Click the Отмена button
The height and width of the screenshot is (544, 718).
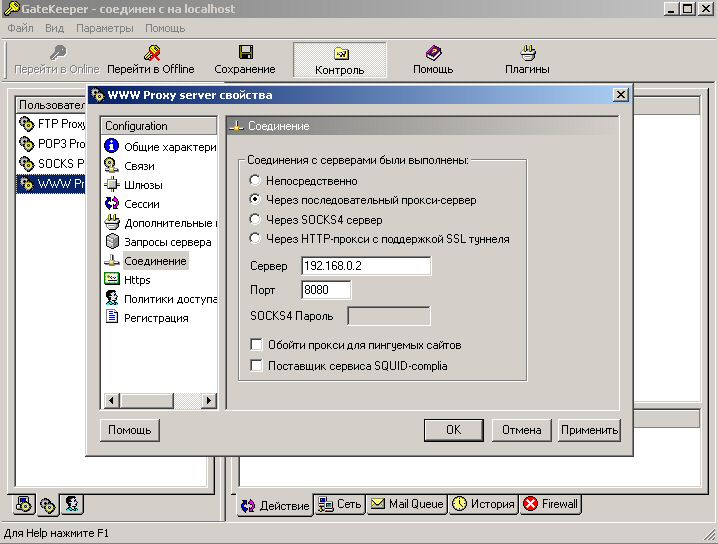[522, 430]
